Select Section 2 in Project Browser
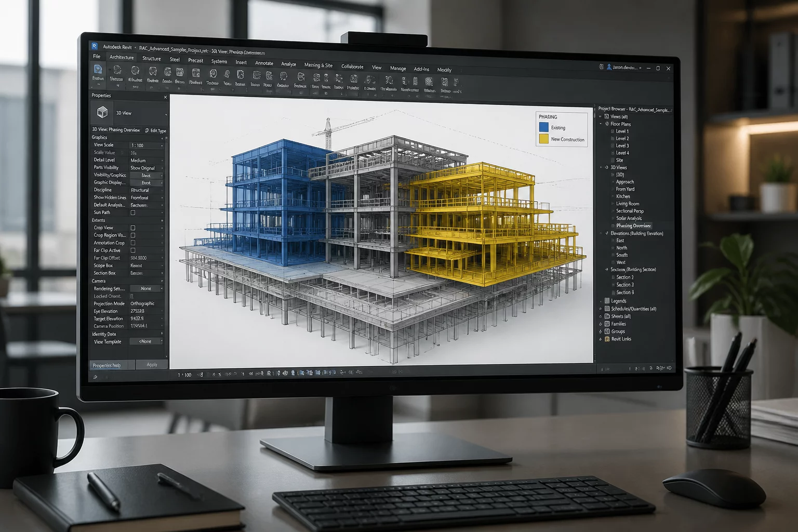The width and height of the screenshot is (798, 532). coord(625,277)
